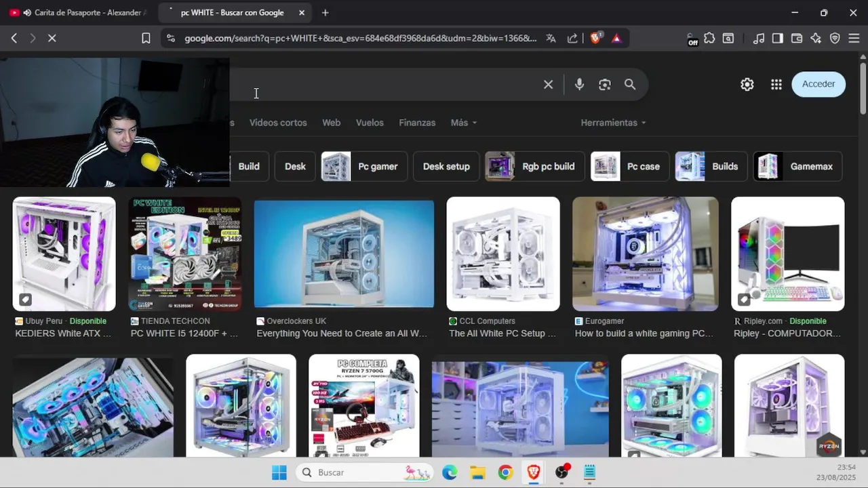Launch Microsoft Edge from the taskbar
This screenshot has height=488, width=868.
tap(450, 472)
